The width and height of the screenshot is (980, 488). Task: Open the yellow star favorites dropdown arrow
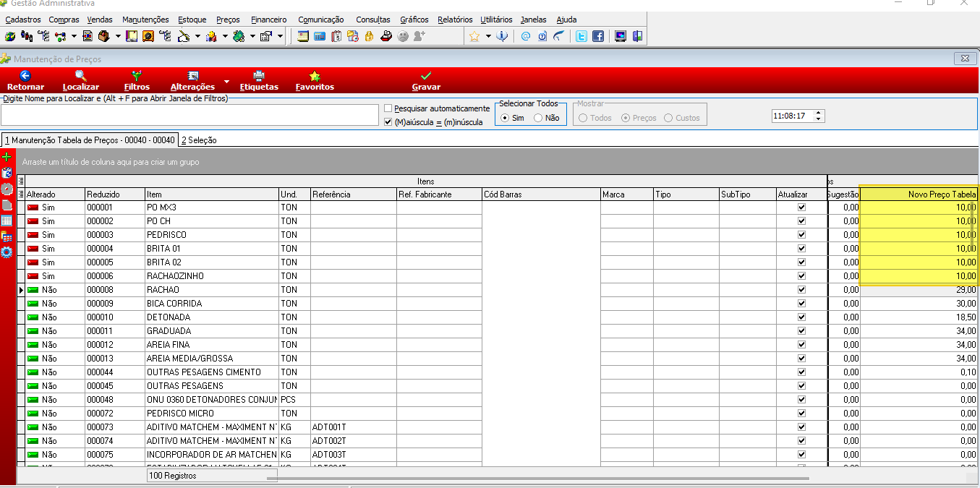point(488,36)
